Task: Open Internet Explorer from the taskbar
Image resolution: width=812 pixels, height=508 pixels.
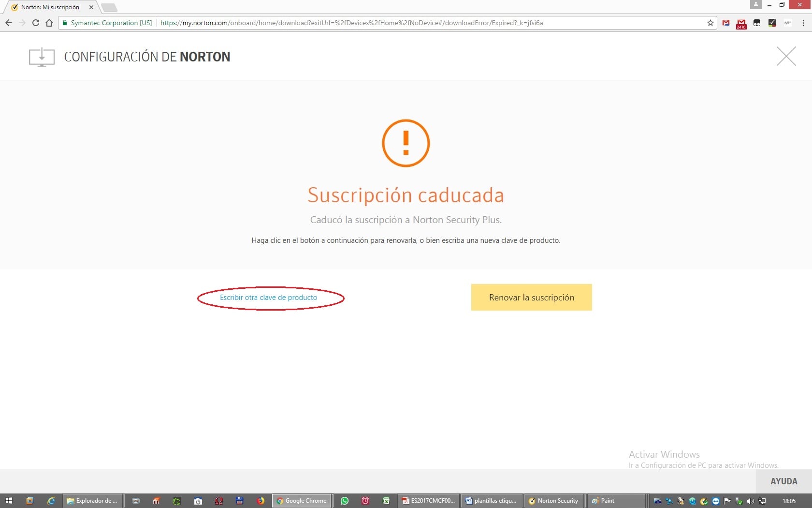Action: click(51, 501)
